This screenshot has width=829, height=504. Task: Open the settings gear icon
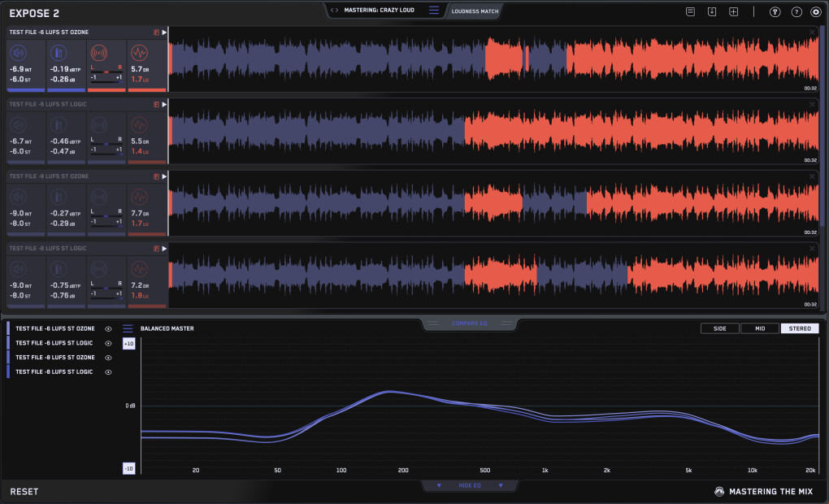pyautogui.click(x=816, y=11)
